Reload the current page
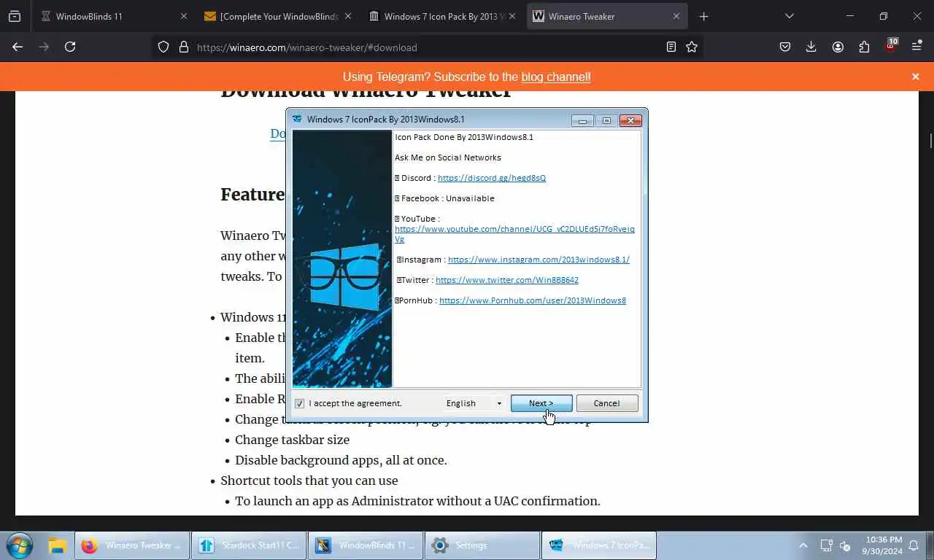Screen dimensions: 934x560 pos(70,47)
